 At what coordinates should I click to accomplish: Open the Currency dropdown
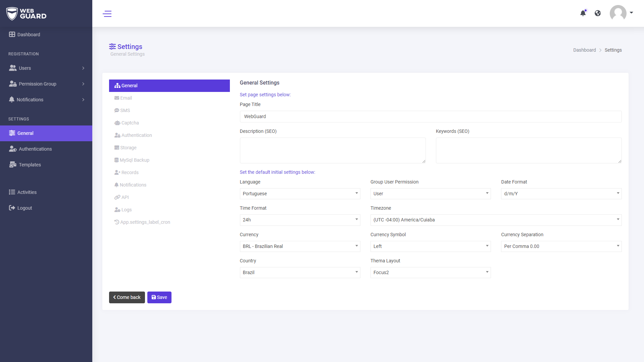pyautogui.click(x=300, y=246)
